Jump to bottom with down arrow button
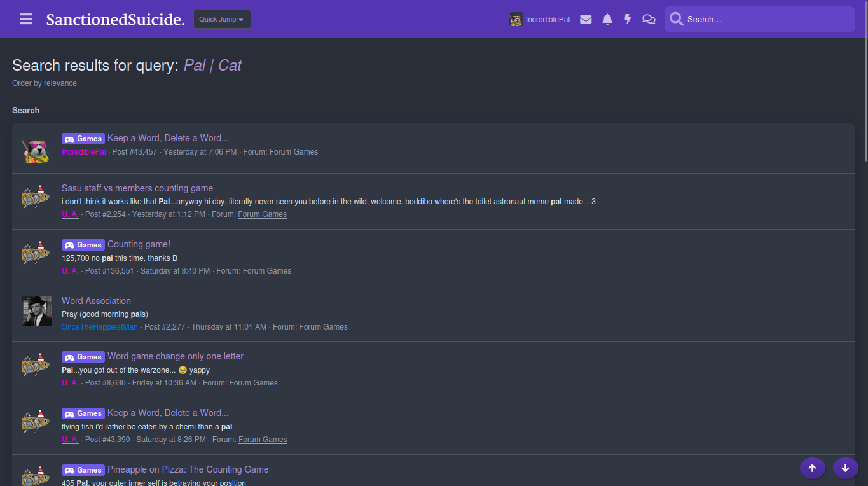 [845, 468]
